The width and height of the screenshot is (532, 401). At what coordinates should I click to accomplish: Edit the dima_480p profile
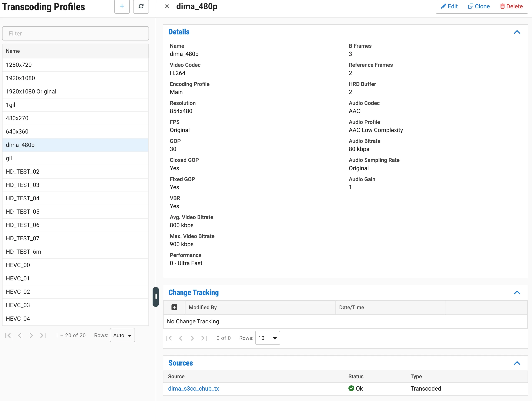tap(449, 6)
